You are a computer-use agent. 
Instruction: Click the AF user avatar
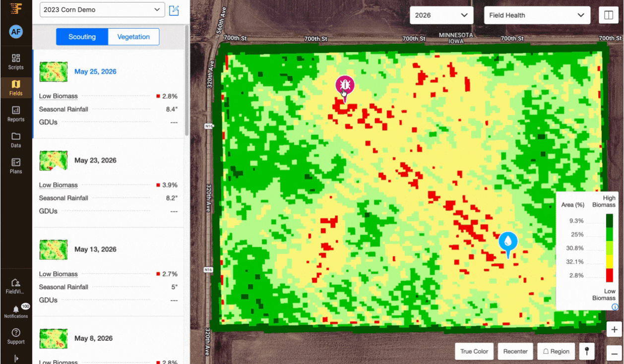(16, 32)
